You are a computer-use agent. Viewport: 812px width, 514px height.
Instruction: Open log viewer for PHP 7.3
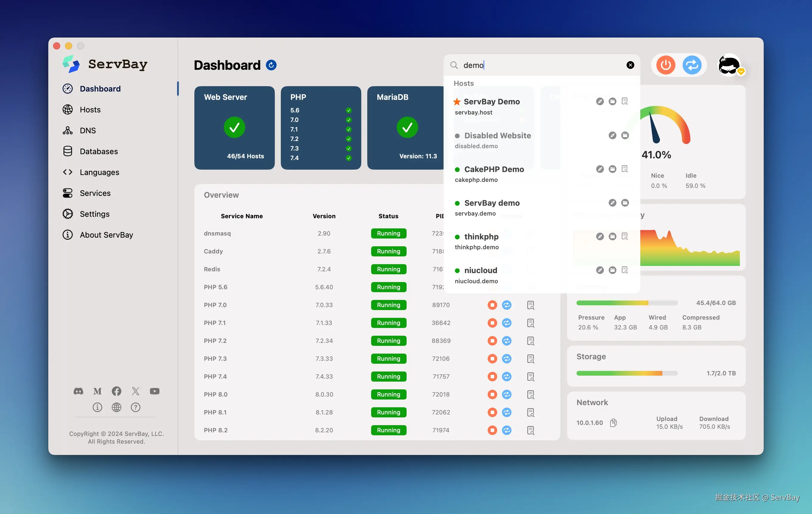point(530,359)
